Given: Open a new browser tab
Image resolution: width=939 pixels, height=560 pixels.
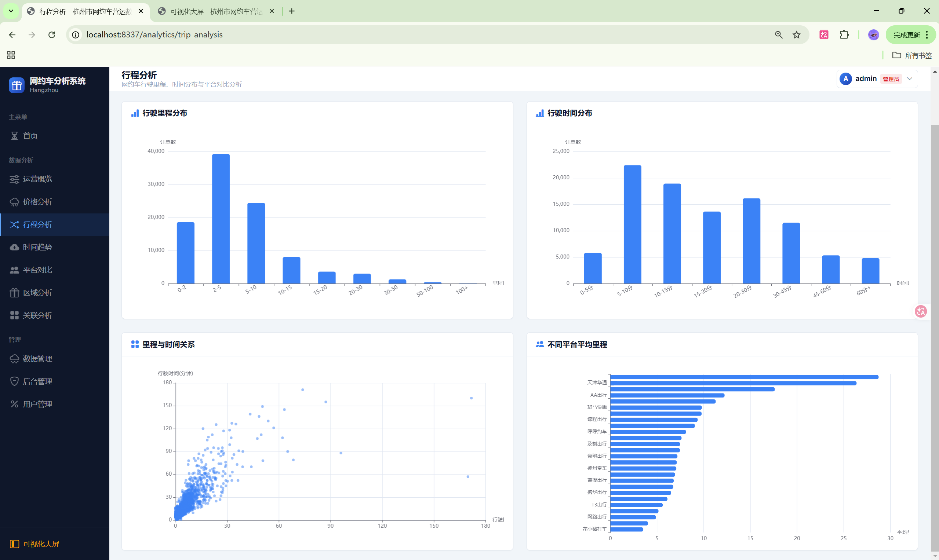Looking at the screenshot, I should click(291, 11).
